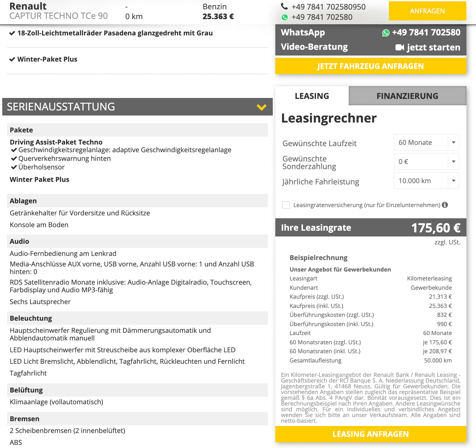Click checkmark icon beside Querverkehrswarnung hinten
Screen dimensions: 476x448
click(14, 159)
